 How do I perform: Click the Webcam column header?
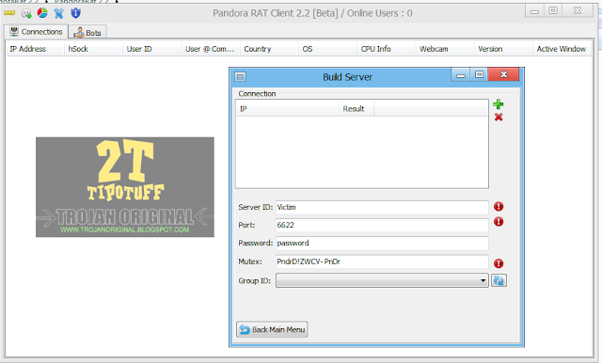tap(445, 49)
